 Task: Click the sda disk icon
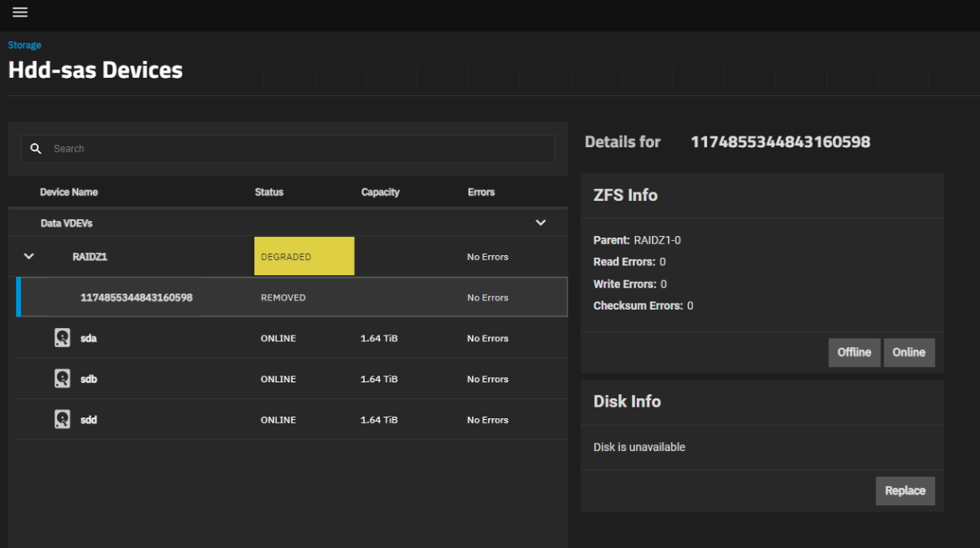coord(62,338)
